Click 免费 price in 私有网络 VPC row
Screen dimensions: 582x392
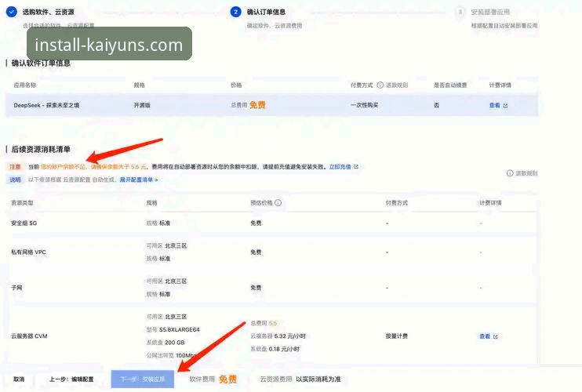[x=256, y=252]
